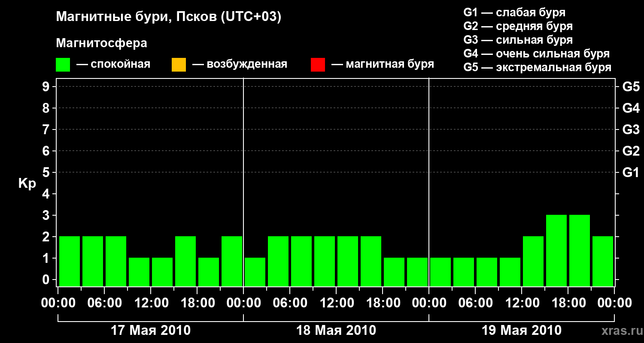
Task: Click the 19 Мая bar for 12:00–15:00
Action: coord(533,261)
